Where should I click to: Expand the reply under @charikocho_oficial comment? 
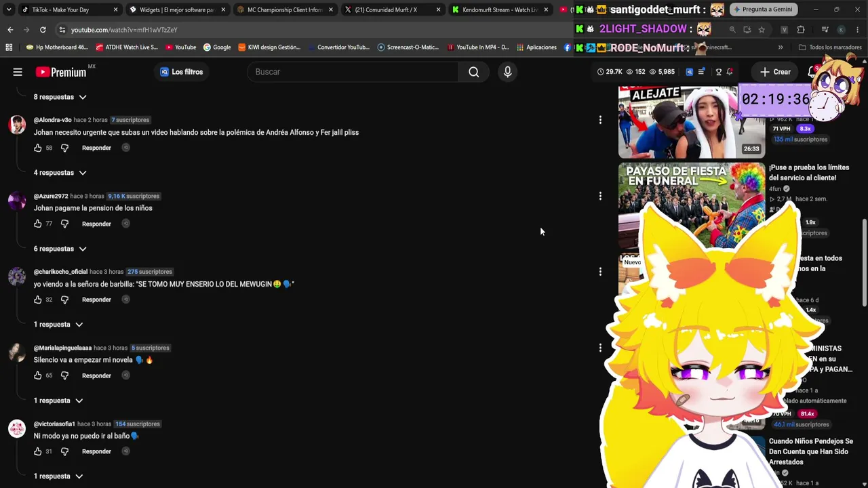coord(58,325)
